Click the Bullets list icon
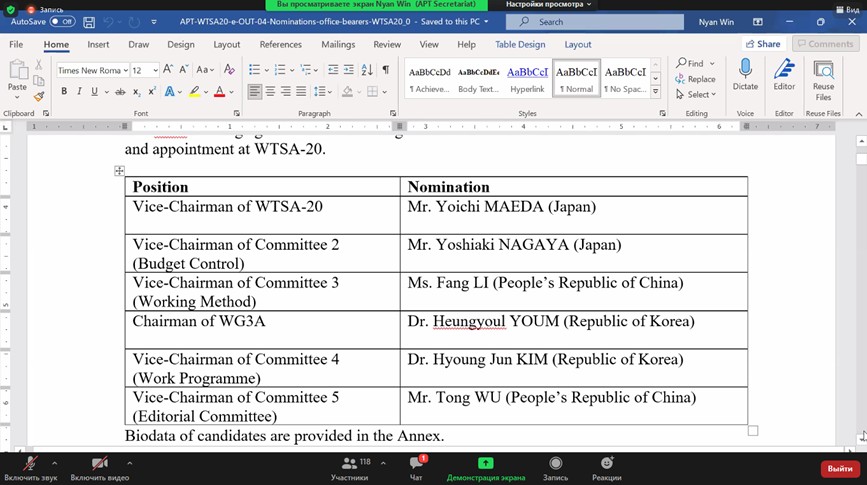The image size is (867, 485). click(x=254, y=70)
